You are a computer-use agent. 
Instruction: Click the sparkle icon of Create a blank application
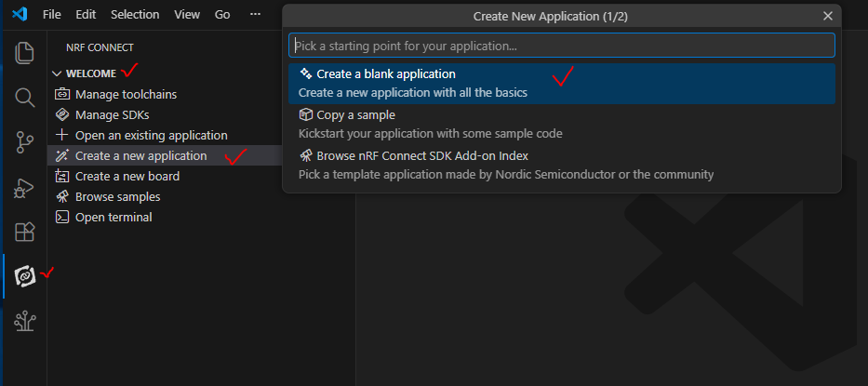305,73
